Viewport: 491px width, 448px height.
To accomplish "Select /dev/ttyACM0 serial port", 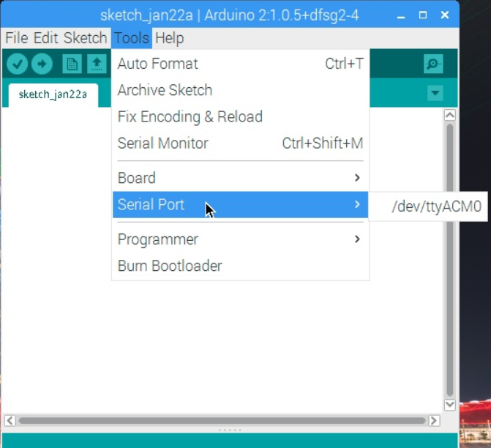I will coord(429,206).
